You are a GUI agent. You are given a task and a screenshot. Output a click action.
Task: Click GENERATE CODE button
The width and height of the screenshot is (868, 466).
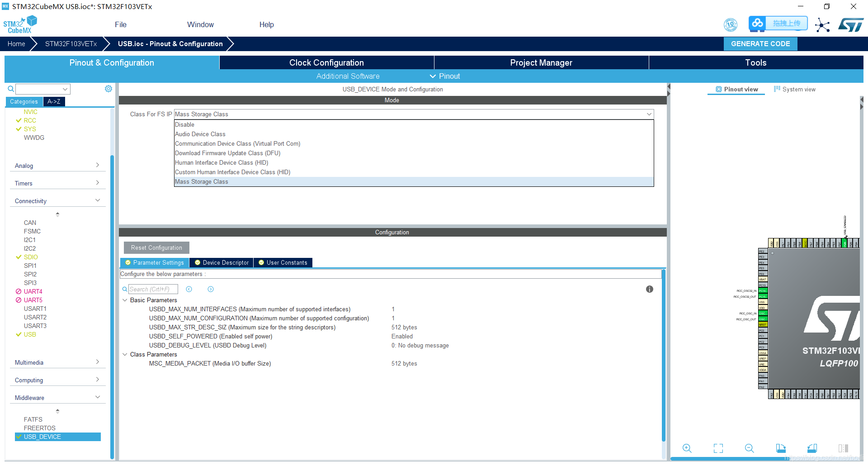click(760, 43)
